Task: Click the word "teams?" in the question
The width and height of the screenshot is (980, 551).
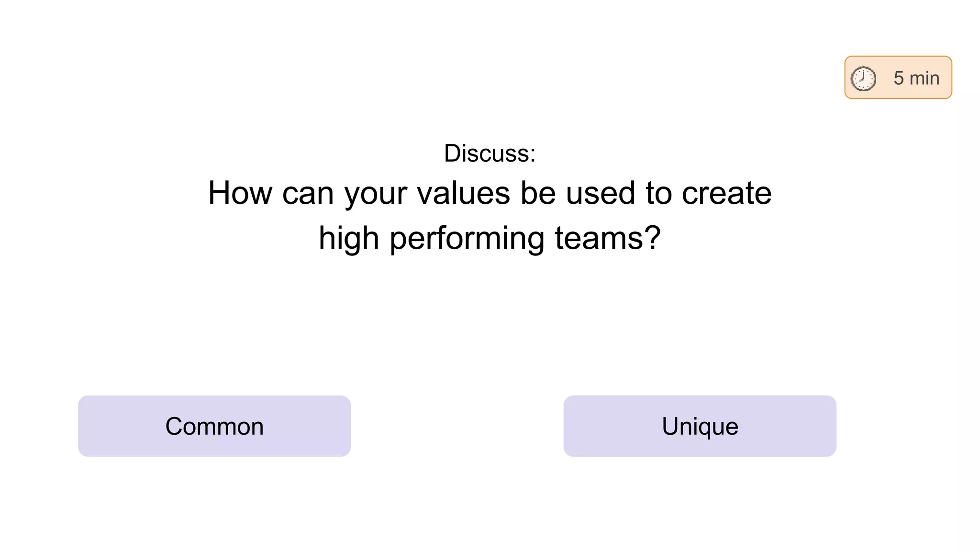Action: click(608, 238)
